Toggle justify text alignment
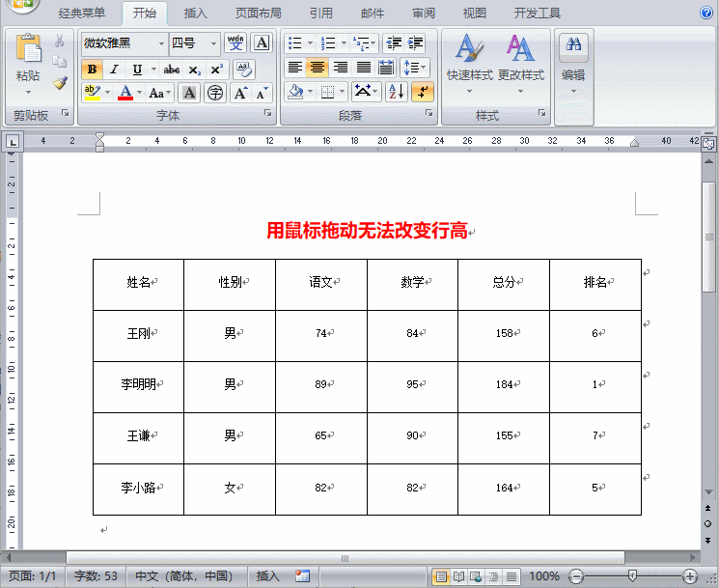This screenshot has width=719, height=588. coord(363,68)
